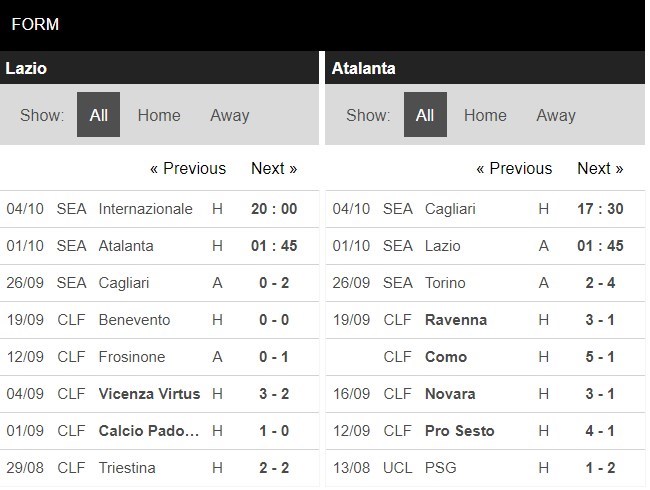Open the Lazio vs Internazionale match row

coord(145,209)
